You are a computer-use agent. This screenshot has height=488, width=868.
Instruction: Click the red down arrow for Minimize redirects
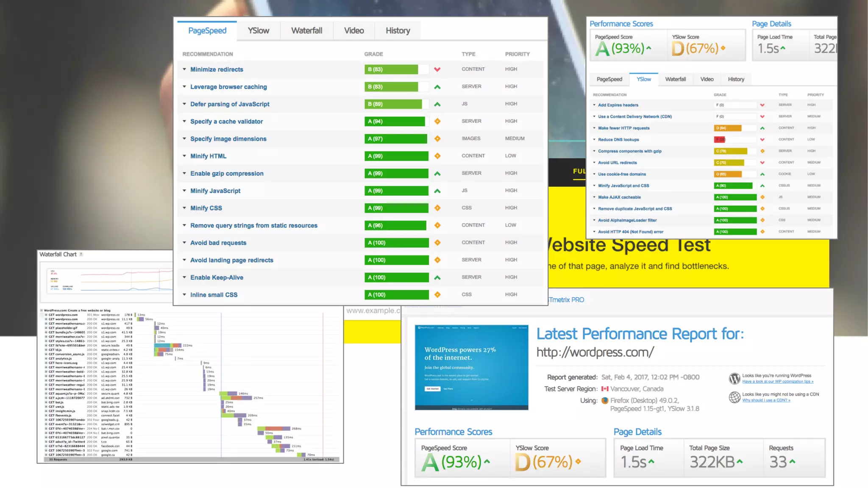[x=437, y=69]
